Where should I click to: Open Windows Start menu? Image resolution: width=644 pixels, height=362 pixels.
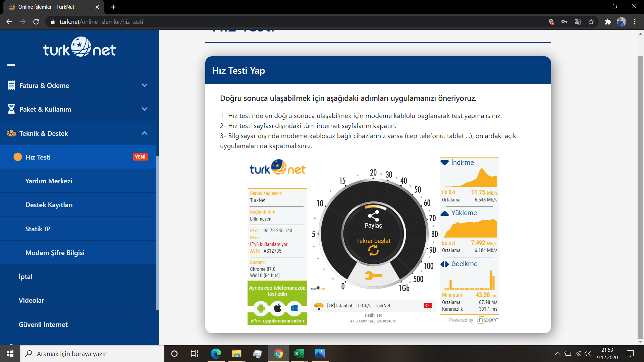click(10, 354)
